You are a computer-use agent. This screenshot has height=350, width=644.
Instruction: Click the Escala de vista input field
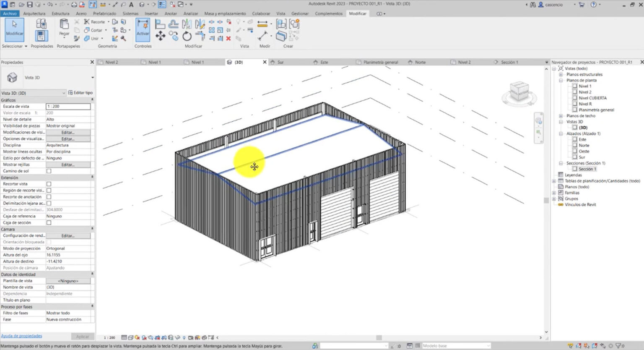[68, 107]
